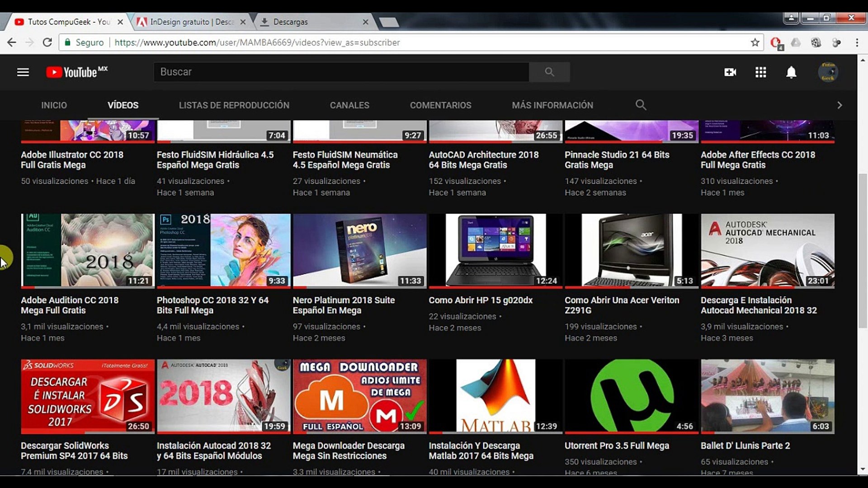Open the COMENTARIOS tab

[440, 105]
